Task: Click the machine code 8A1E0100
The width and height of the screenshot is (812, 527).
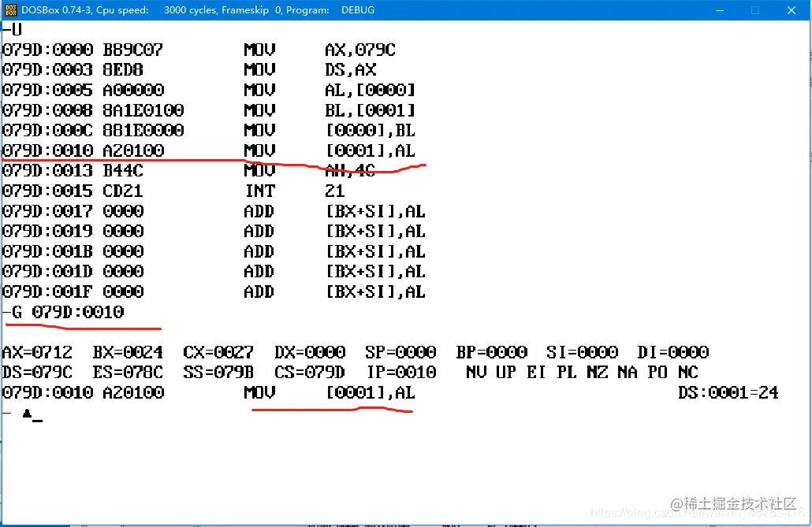Action: point(143,109)
